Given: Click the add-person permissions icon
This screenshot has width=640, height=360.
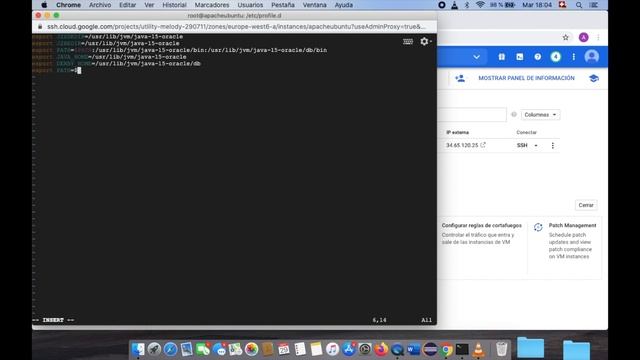Looking at the screenshot, I should (x=460, y=78).
